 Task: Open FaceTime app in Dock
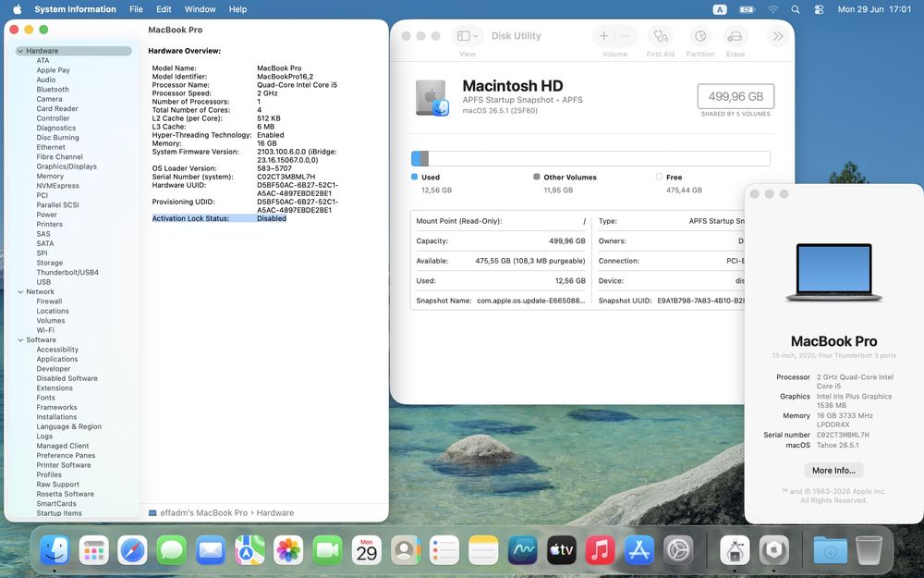[x=327, y=550]
